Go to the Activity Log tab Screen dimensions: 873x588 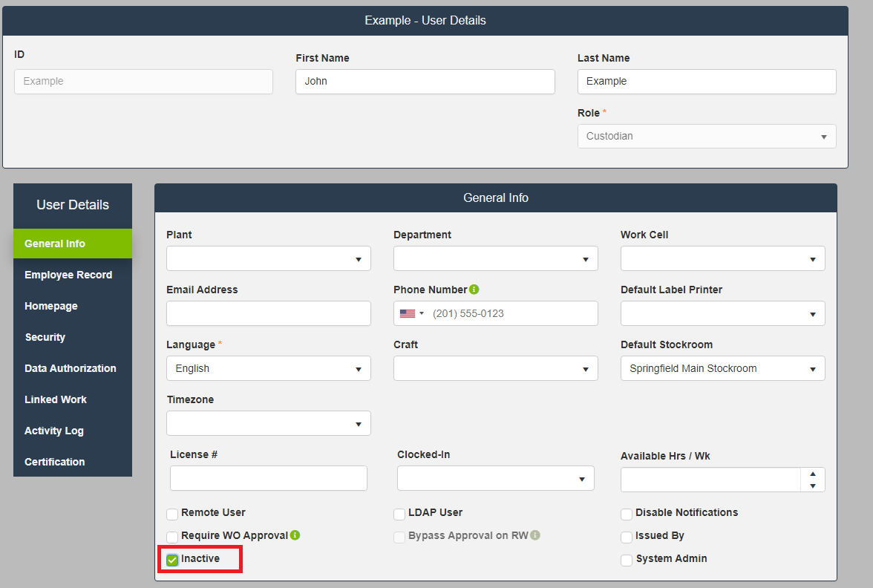(54, 431)
